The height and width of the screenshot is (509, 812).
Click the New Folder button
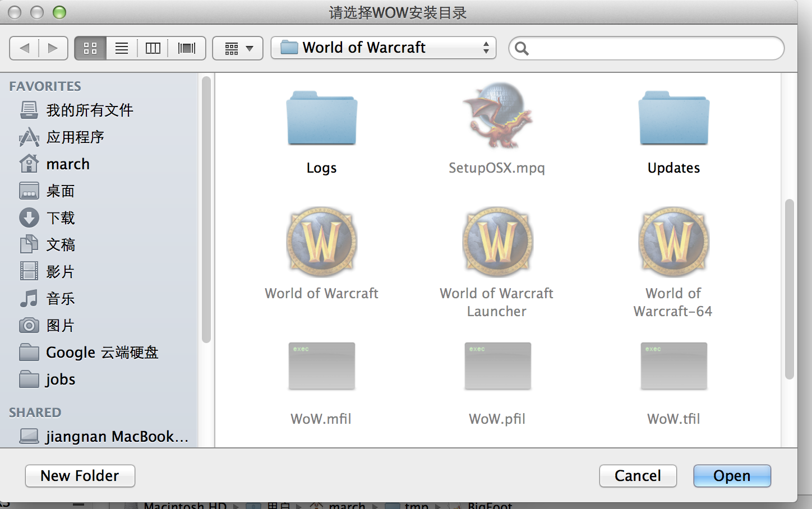[x=80, y=476]
